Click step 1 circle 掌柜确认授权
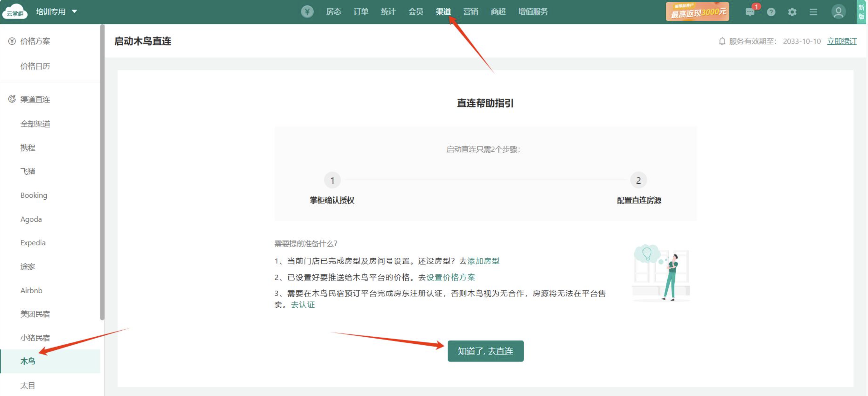The width and height of the screenshot is (868, 396). 332,181
